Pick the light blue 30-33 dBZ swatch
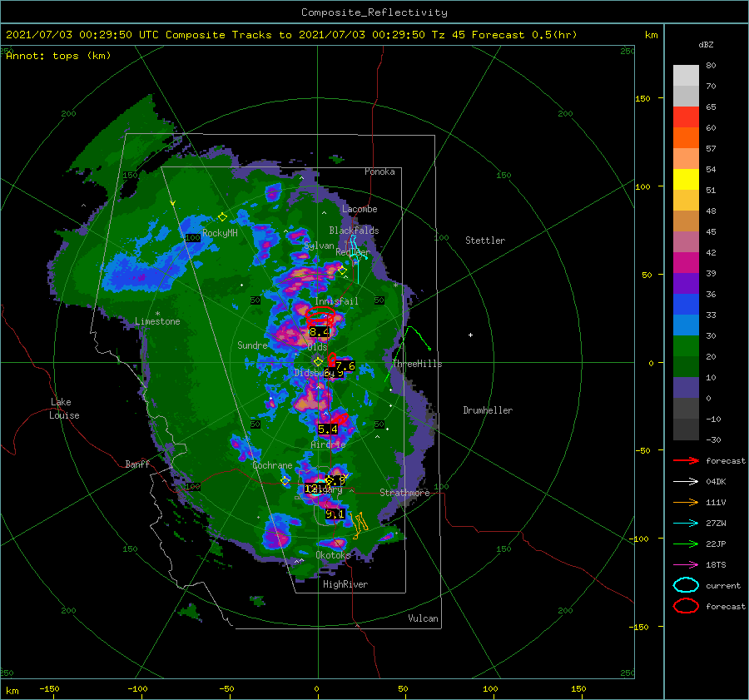 (x=686, y=325)
